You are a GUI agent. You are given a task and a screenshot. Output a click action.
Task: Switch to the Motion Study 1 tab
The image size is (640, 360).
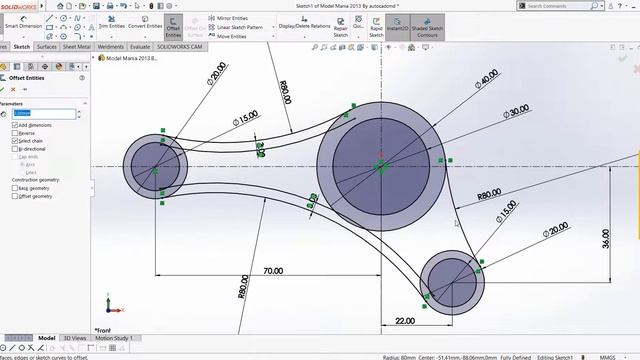(114, 338)
